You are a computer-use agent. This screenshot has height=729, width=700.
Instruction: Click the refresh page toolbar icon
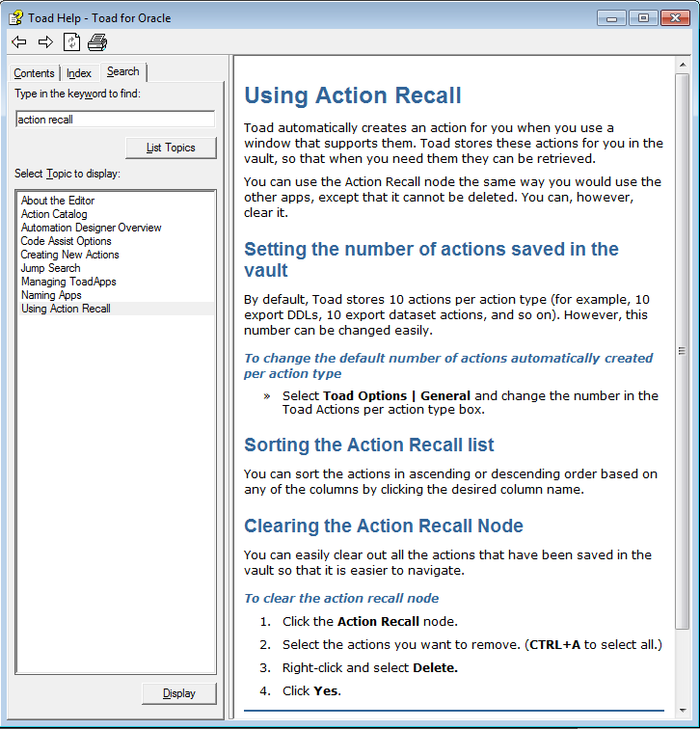(71, 42)
